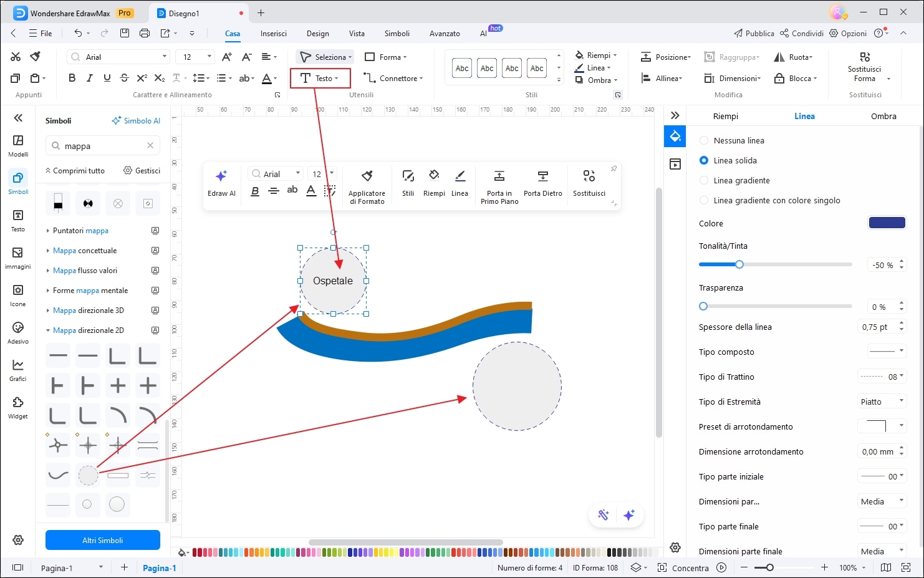Click Edraw AI in floating toolbar
This screenshot has height=578, width=924.
coord(221,183)
